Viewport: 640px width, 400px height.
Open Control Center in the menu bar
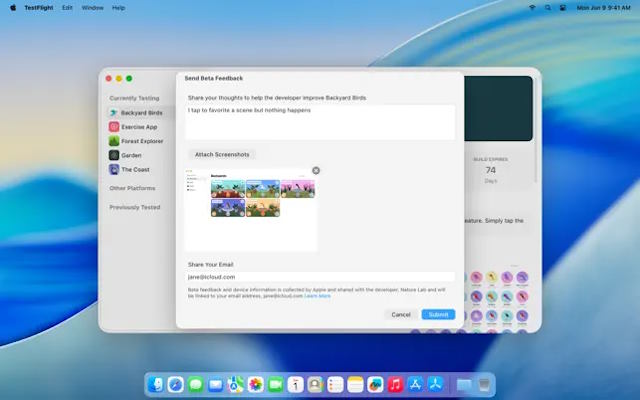tap(563, 8)
